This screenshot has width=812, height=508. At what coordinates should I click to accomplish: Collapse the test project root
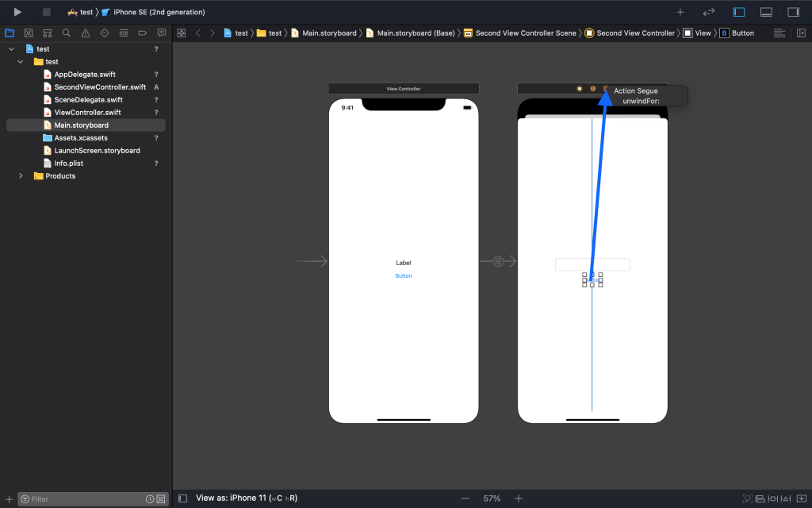coord(11,48)
